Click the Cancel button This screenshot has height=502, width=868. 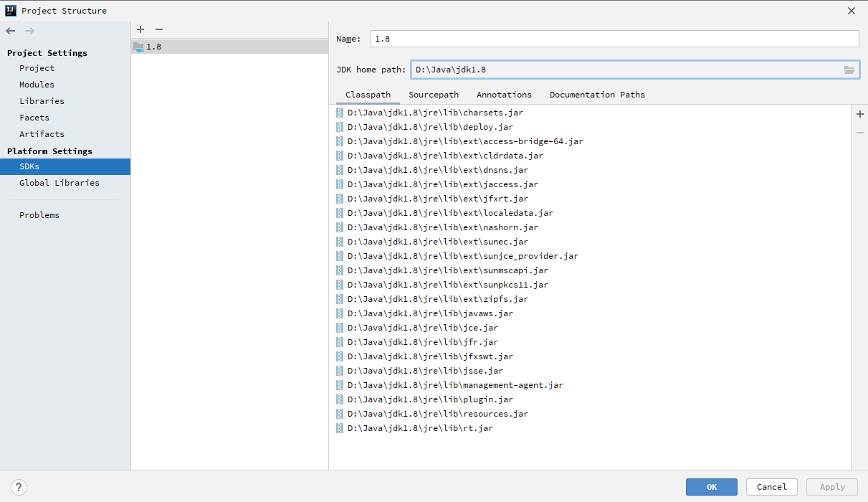click(x=772, y=487)
